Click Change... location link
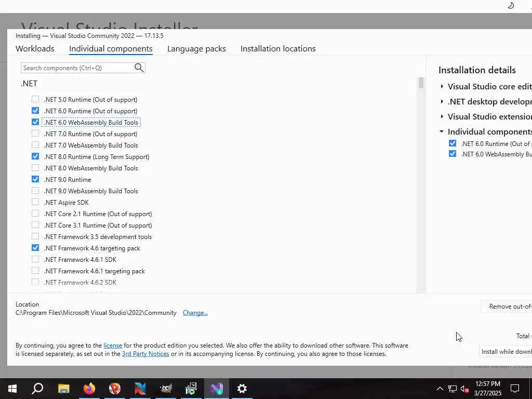The image size is (532, 399). (195, 312)
